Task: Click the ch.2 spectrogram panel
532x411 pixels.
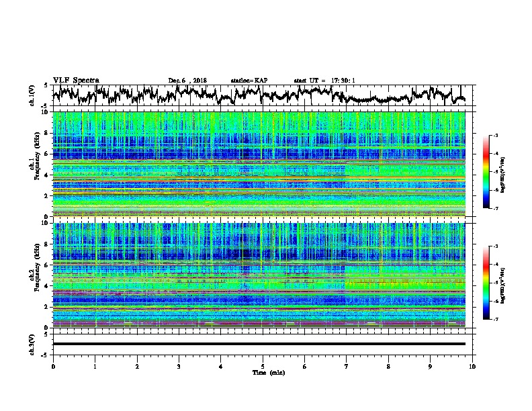Action: 259,275
